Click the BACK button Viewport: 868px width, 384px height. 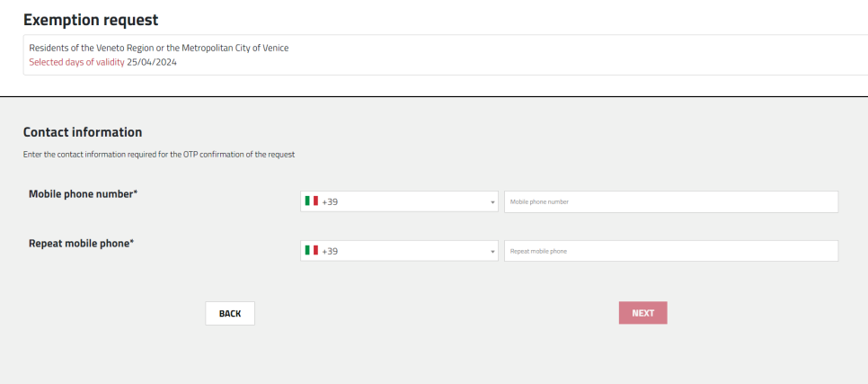230,313
